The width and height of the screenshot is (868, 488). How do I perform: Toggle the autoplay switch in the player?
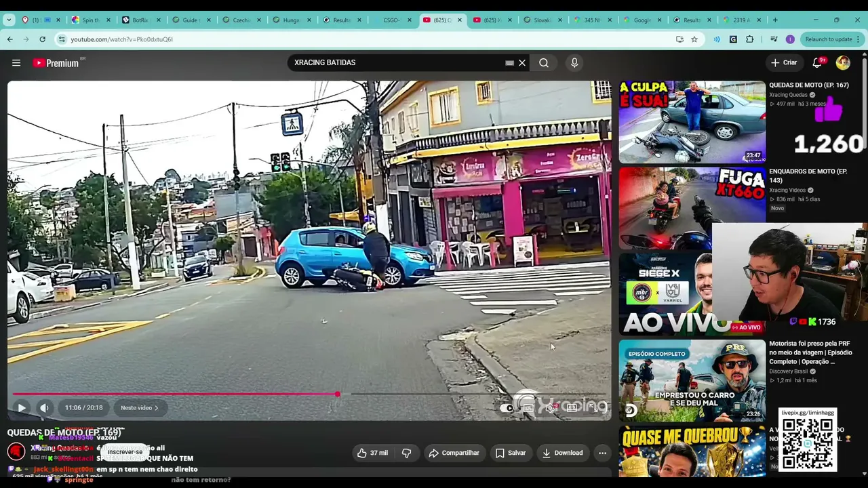pos(507,408)
